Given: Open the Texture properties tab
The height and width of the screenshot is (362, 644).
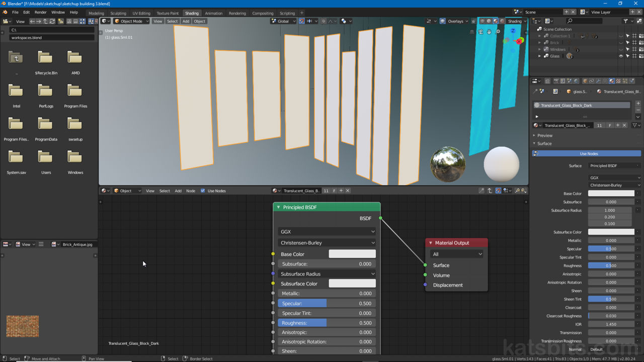Looking at the screenshot, I should click(x=618, y=81).
